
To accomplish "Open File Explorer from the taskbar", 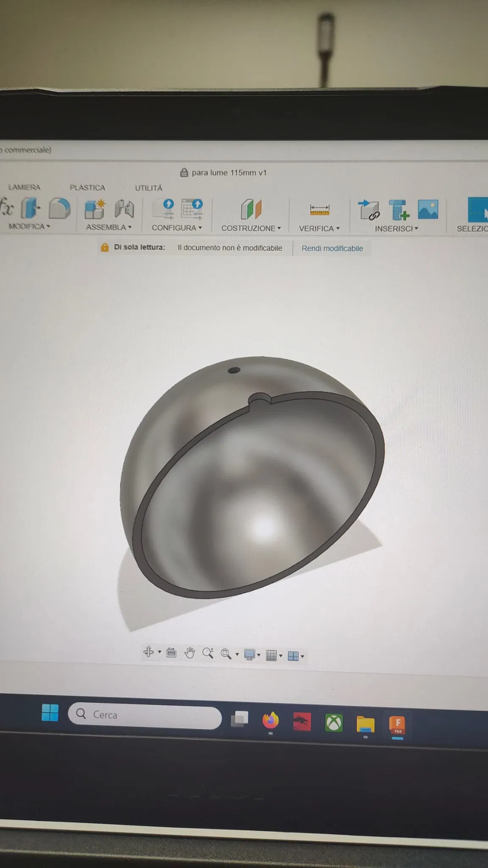I will click(365, 724).
